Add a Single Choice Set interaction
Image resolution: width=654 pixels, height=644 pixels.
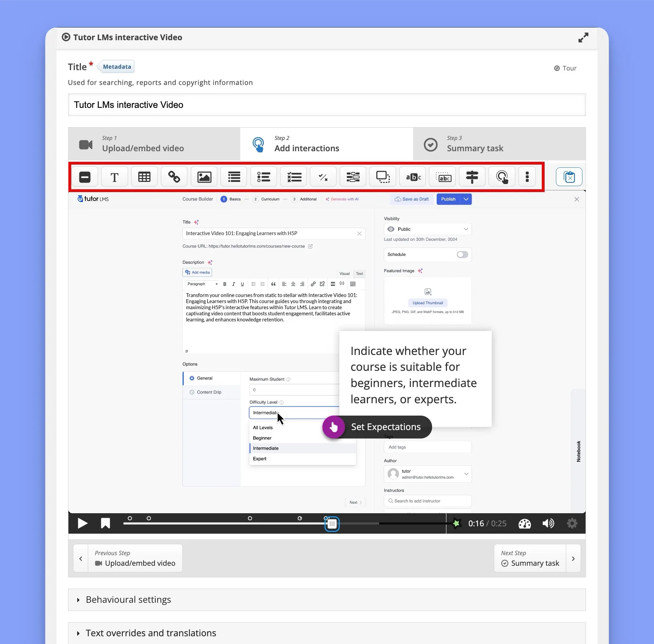pyautogui.click(x=264, y=177)
